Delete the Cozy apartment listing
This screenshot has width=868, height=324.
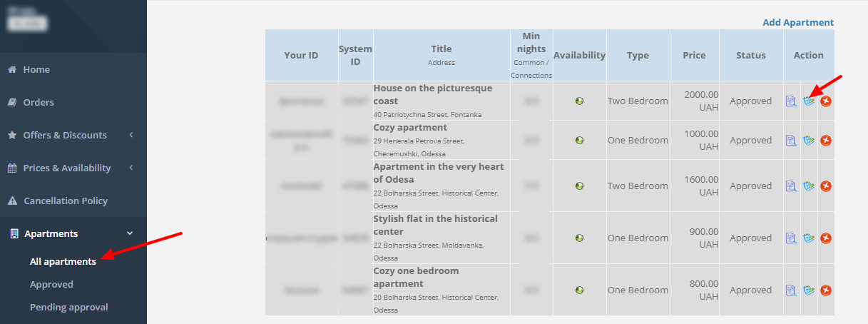[826, 141]
